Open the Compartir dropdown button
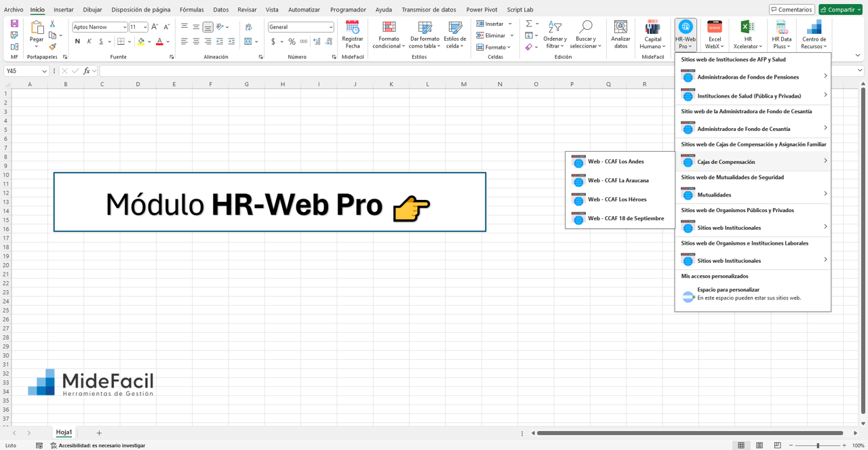Viewport: 868px width, 450px height. tap(841, 9)
